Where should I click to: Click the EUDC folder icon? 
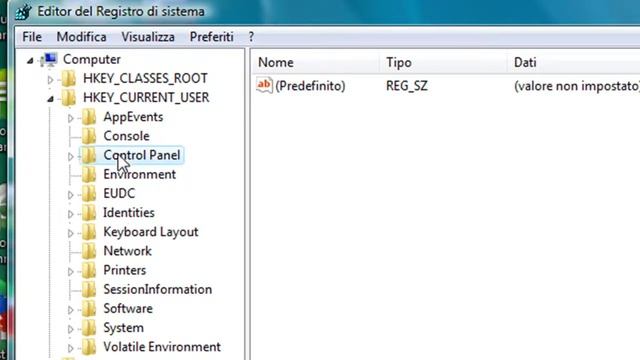point(89,193)
